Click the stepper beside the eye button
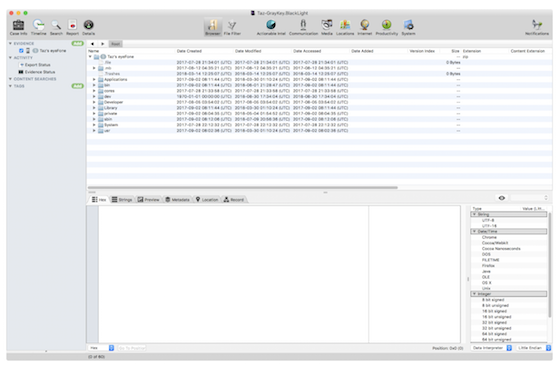Screen dimensions: 560x367 tap(545, 198)
